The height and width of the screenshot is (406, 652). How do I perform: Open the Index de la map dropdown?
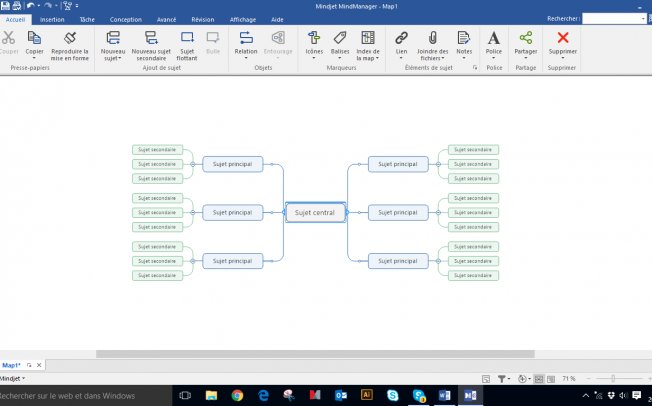click(x=368, y=58)
